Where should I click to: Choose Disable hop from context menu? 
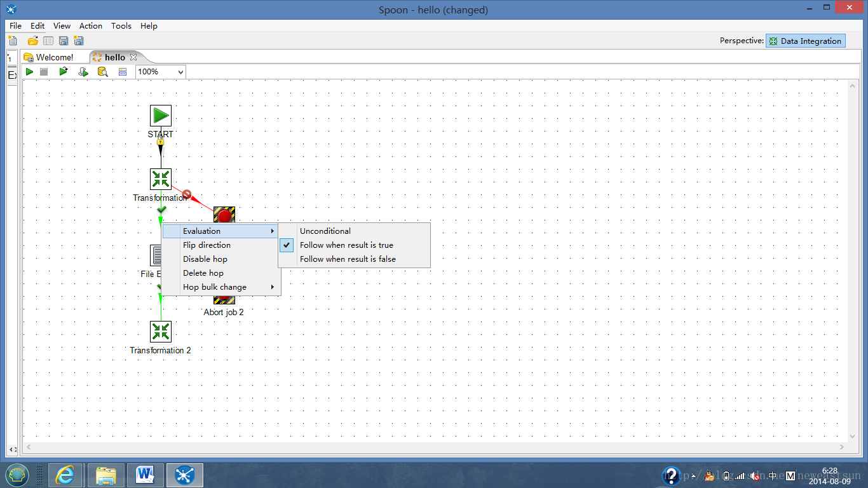[x=220, y=259]
